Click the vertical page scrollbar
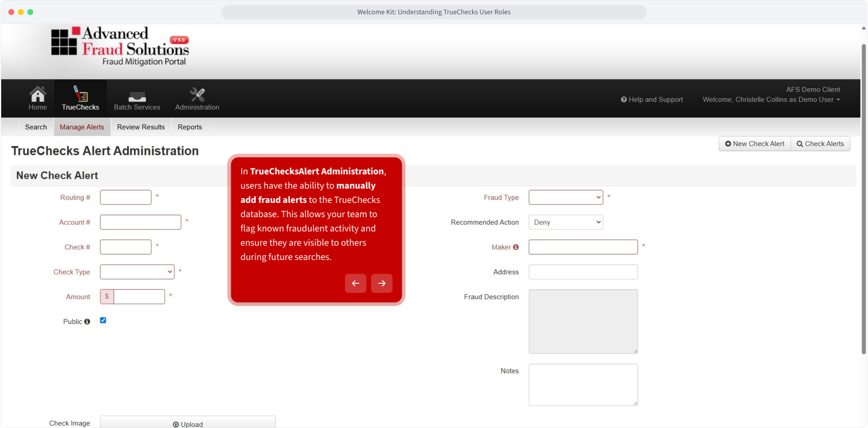This screenshot has width=868, height=428. point(864,199)
